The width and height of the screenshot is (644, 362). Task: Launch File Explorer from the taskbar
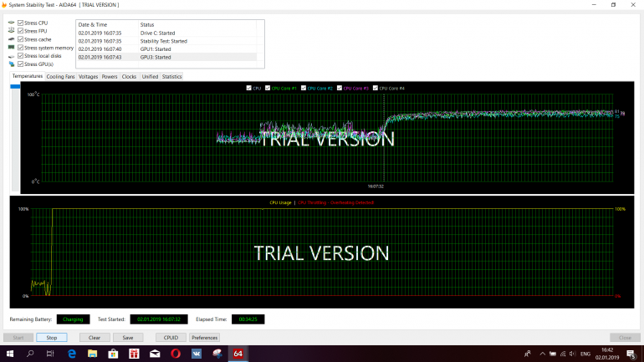tap(93, 354)
